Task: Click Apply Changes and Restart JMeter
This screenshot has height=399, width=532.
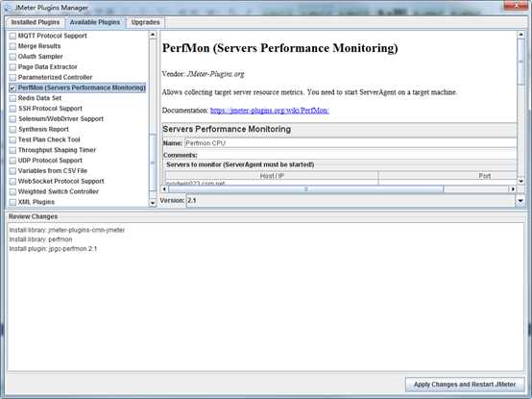Action: point(465,385)
